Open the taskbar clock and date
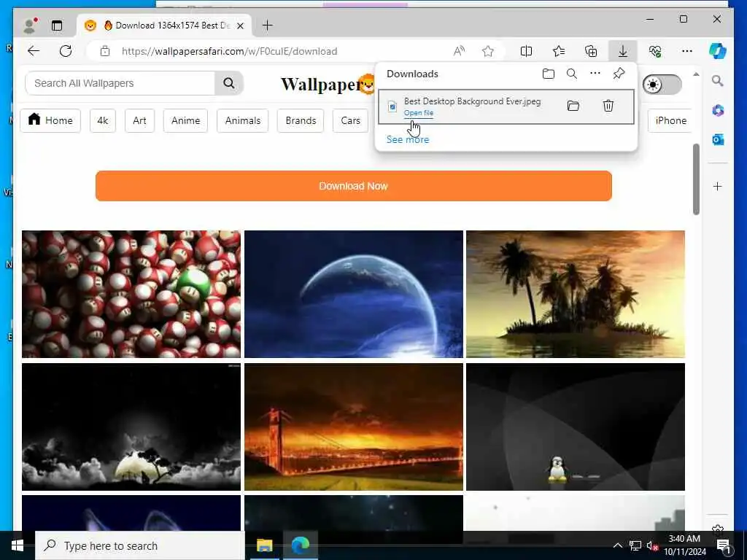747x560 pixels. 685,545
